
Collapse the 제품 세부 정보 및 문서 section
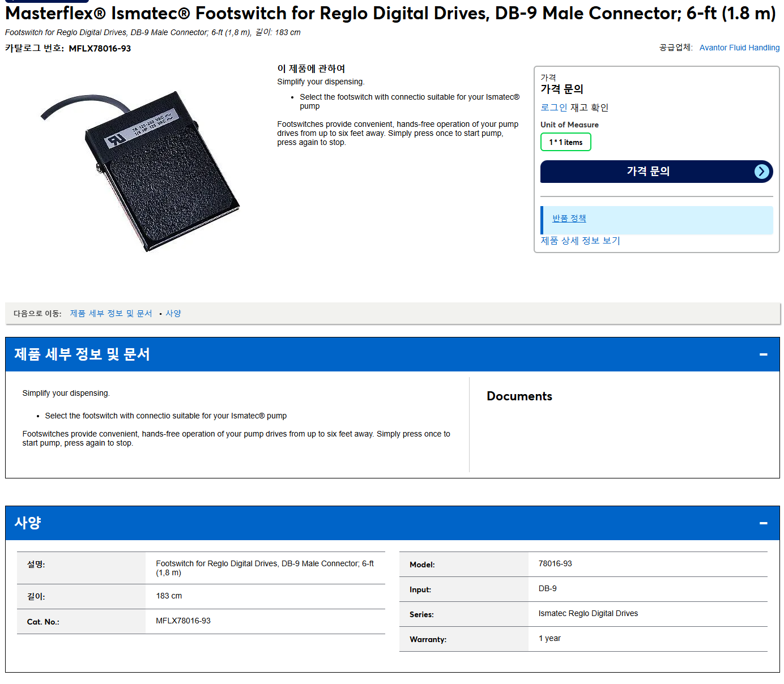click(x=764, y=354)
